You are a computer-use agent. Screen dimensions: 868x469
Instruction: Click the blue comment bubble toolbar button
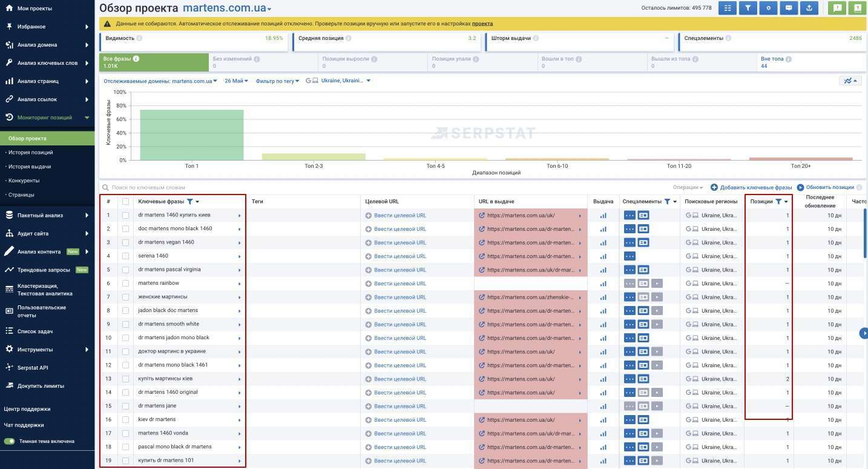click(x=789, y=8)
